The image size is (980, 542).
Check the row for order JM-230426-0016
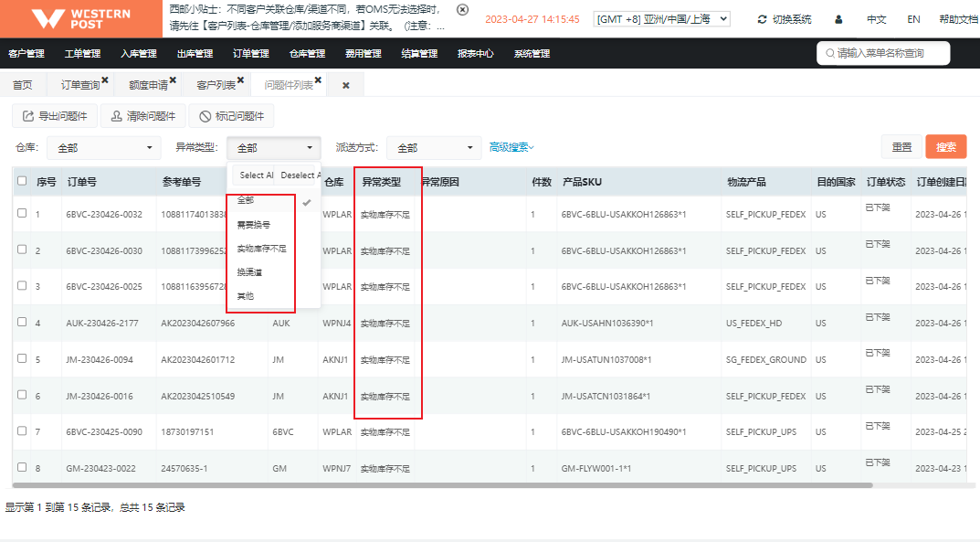tap(22, 395)
